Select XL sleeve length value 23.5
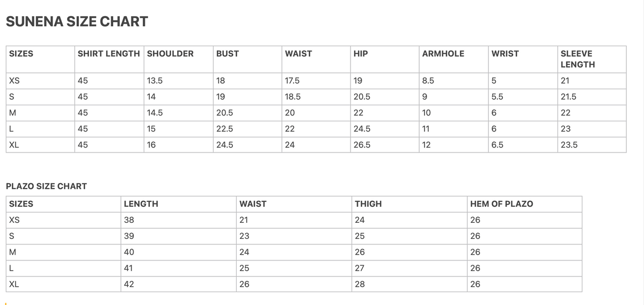The image size is (644, 305). point(569,145)
